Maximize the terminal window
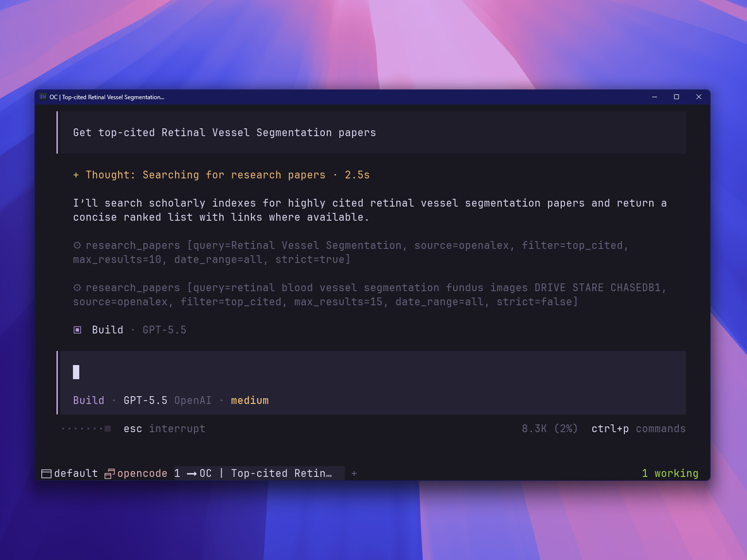Viewport: 747px width, 560px height. pyautogui.click(x=676, y=97)
